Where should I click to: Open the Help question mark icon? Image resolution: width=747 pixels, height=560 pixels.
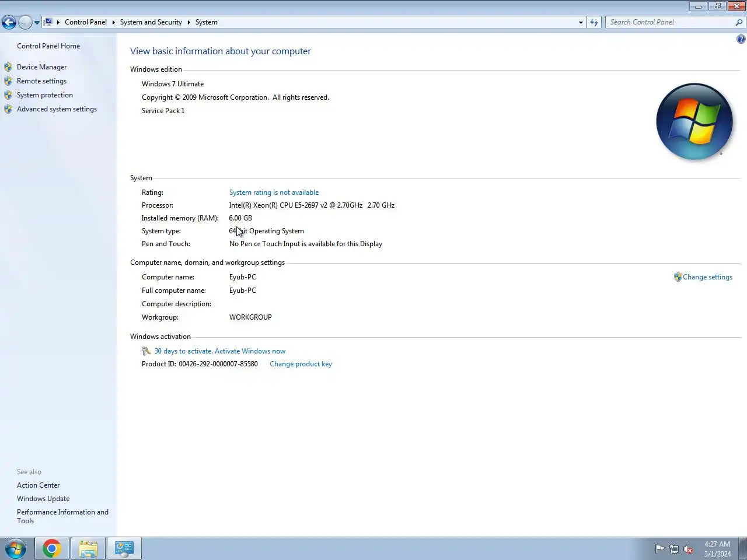[741, 39]
